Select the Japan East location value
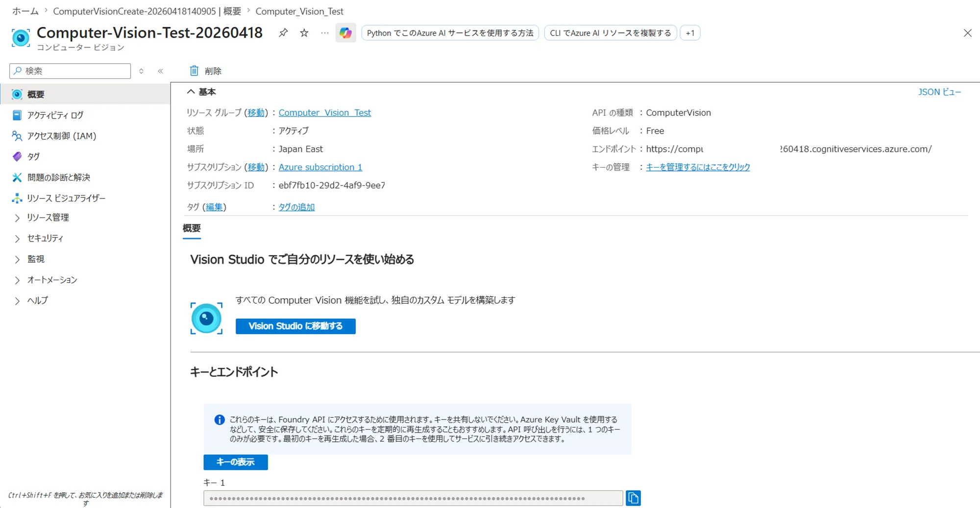This screenshot has width=980, height=508. click(x=301, y=149)
